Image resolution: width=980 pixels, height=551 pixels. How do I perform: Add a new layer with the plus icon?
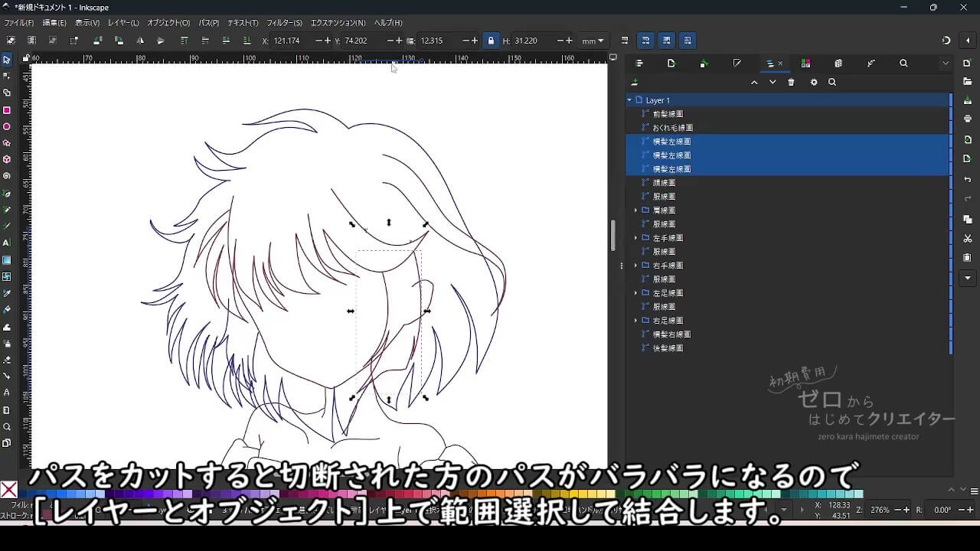[635, 81]
